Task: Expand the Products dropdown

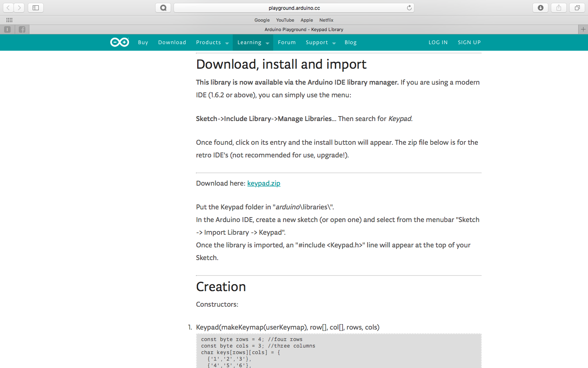Action: 212,43
